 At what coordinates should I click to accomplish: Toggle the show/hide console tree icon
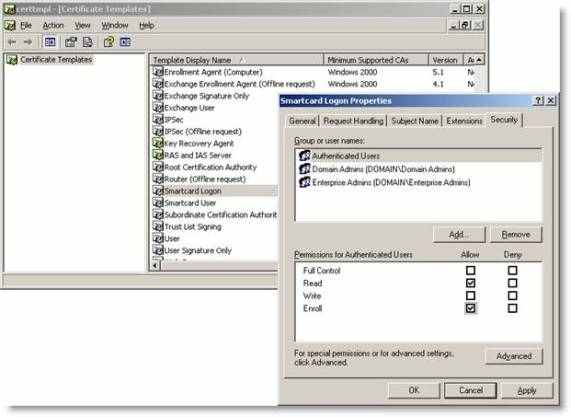(x=50, y=42)
